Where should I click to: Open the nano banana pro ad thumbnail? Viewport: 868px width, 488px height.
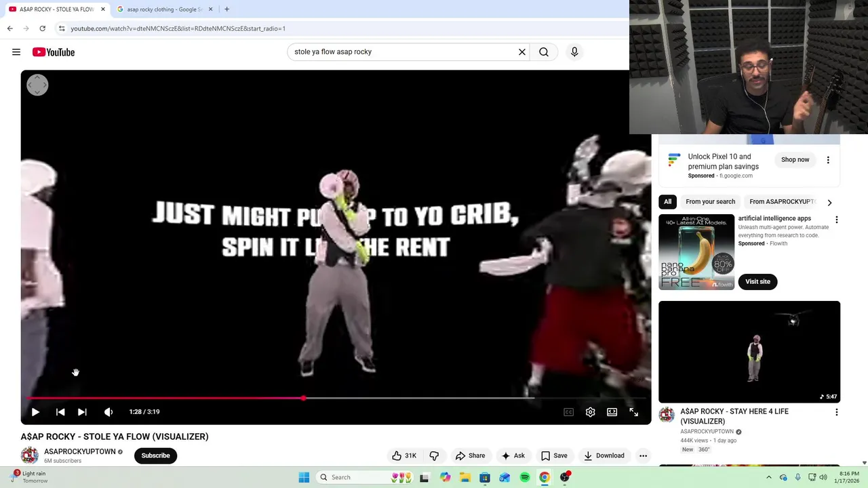point(696,252)
